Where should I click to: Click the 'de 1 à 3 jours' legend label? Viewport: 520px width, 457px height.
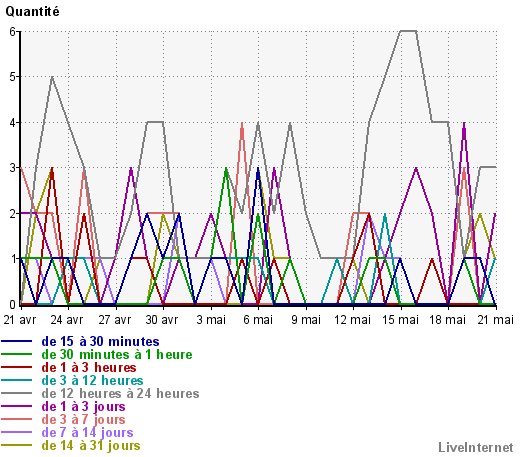pos(83,407)
